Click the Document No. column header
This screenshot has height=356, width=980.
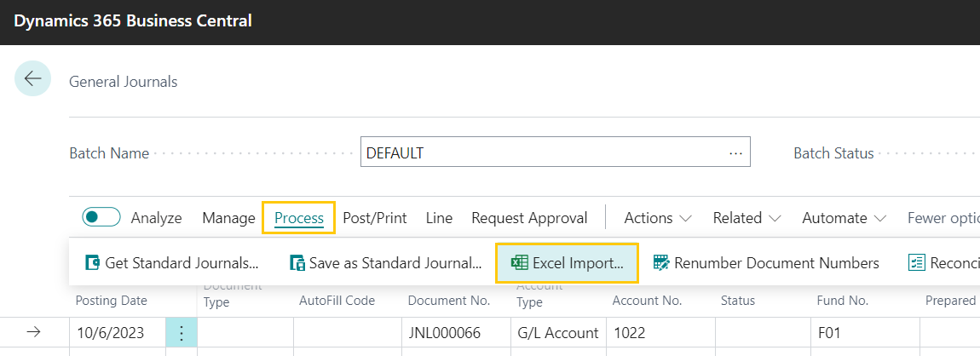(x=449, y=301)
